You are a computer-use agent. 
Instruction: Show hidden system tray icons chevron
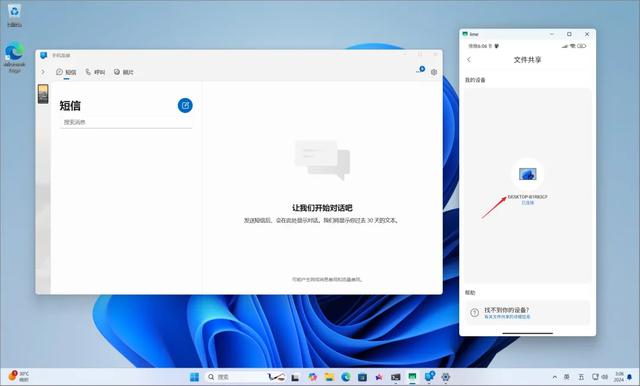[x=555, y=377]
